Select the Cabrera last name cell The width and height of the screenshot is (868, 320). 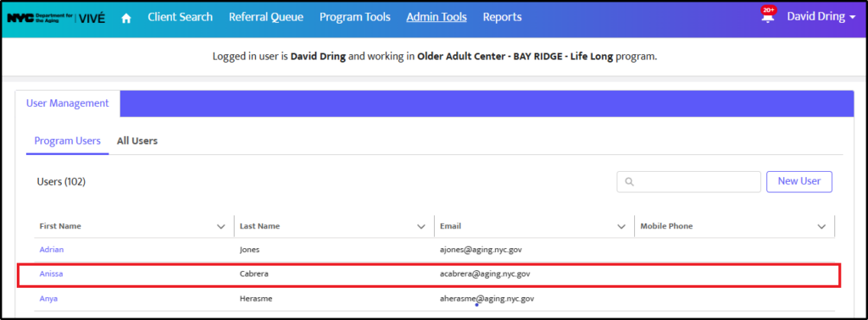pyautogui.click(x=254, y=273)
